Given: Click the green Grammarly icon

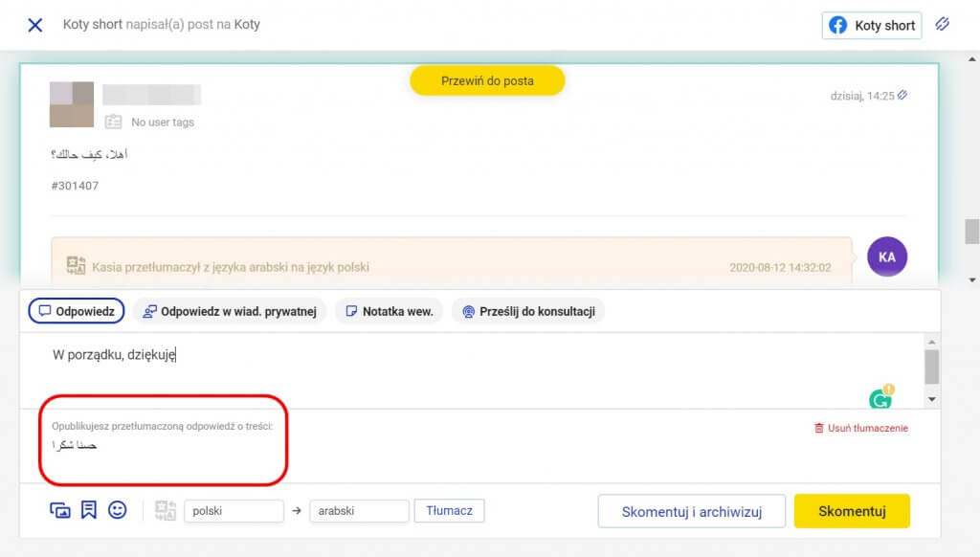Looking at the screenshot, I should click(880, 397).
